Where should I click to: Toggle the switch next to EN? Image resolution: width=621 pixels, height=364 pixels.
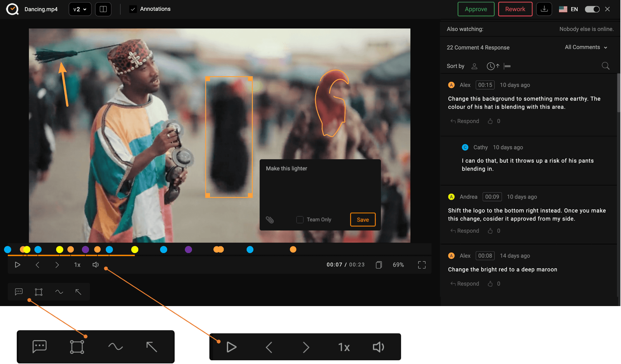click(592, 9)
